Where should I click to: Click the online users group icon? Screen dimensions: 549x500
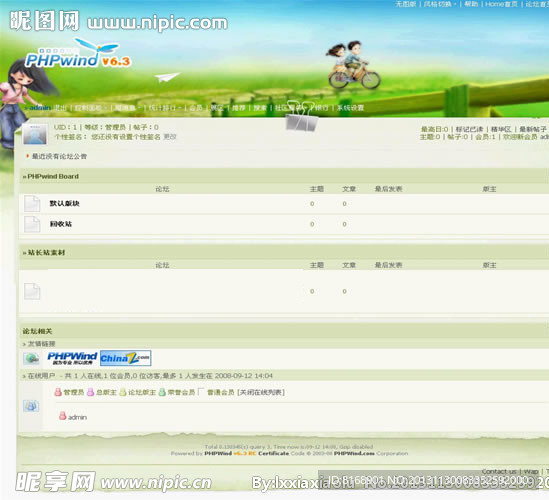[31, 406]
